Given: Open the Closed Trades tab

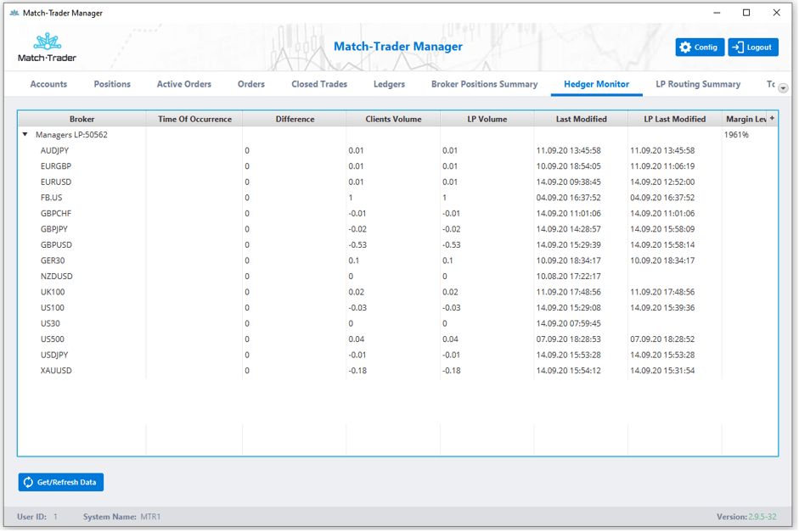Looking at the screenshot, I should [319, 84].
